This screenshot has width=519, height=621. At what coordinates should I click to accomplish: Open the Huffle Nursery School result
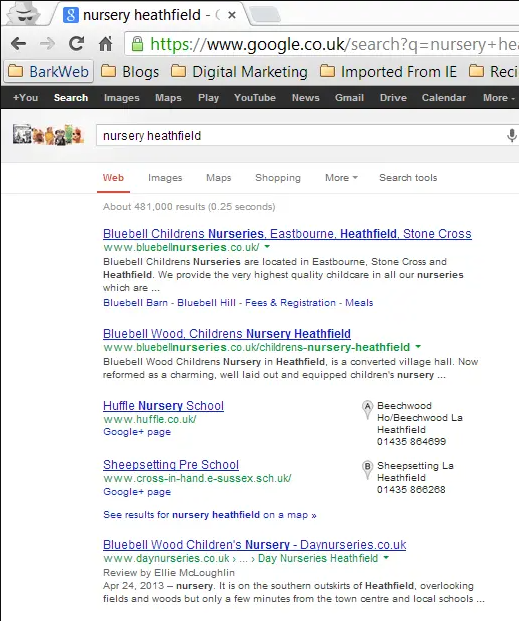click(163, 406)
